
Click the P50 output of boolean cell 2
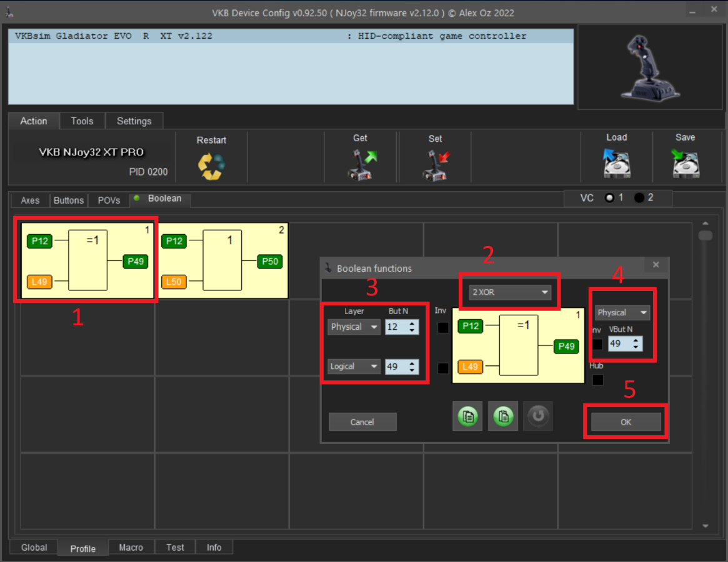[270, 261]
